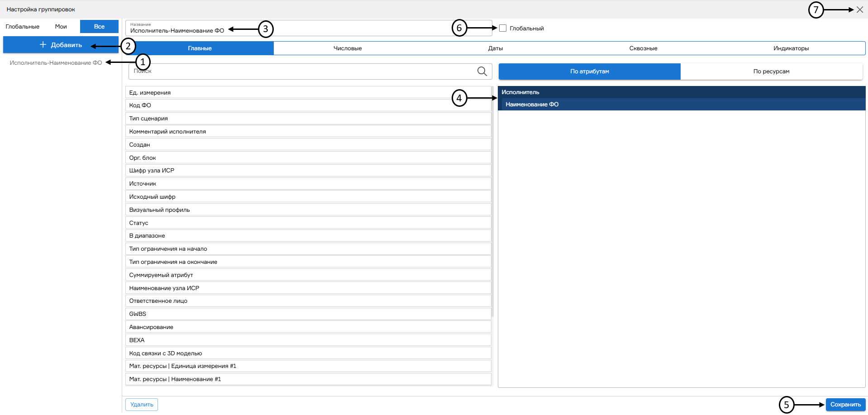Filter groupings list by Мои
The width and height of the screenshot is (868, 415).
(x=61, y=27)
